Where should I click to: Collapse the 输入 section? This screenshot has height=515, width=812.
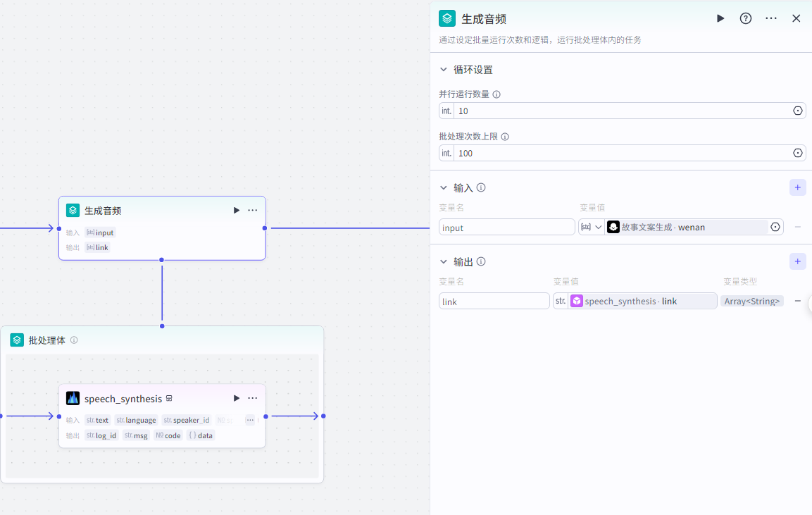[444, 188]
